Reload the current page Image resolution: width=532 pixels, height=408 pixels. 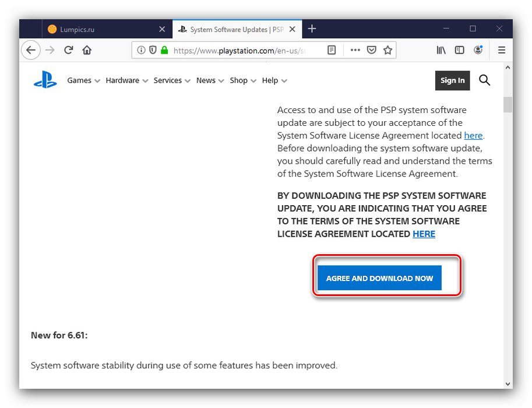pyautogui.click(x=69, y=50)
